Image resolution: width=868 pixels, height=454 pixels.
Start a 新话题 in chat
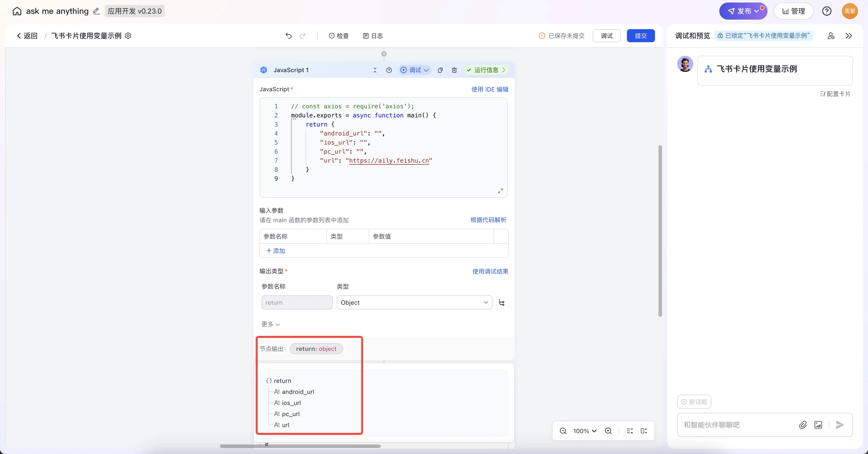694,402
